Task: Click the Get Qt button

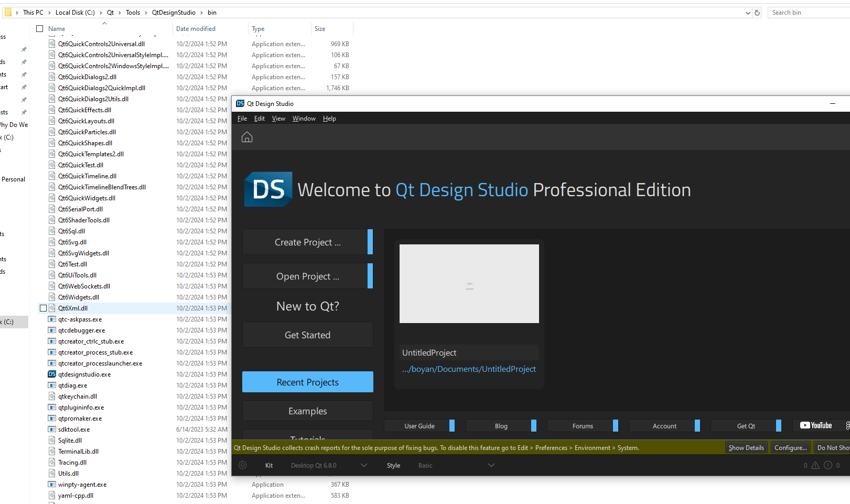Action: 746,426
